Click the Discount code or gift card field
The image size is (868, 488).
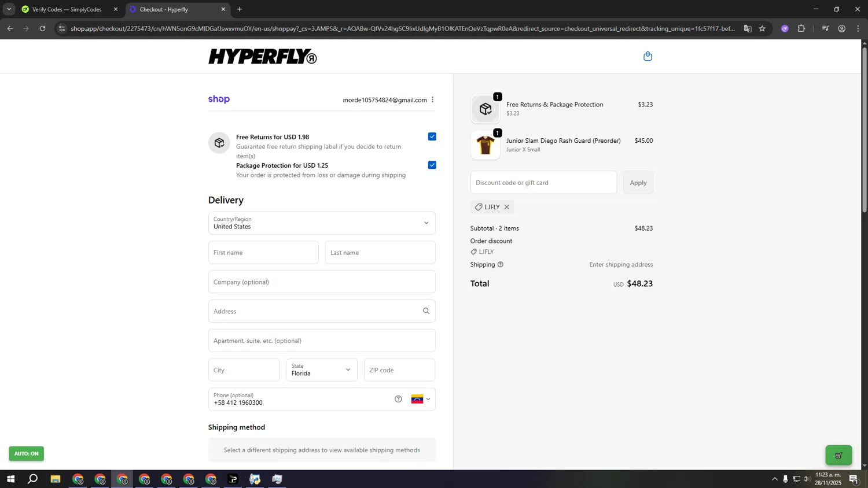point(543,183)
